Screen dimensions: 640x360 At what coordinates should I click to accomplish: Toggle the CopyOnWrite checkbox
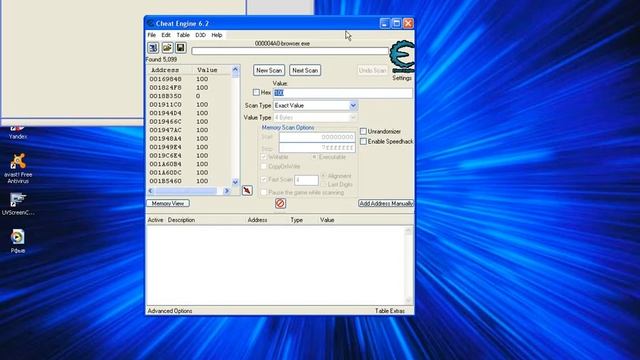264,167
